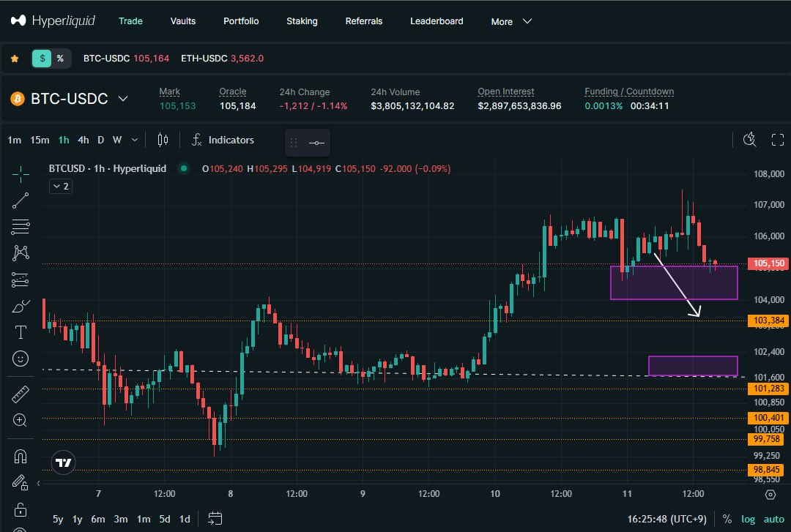Expand the BTC-USDC market selector chevron

[123, 98]
